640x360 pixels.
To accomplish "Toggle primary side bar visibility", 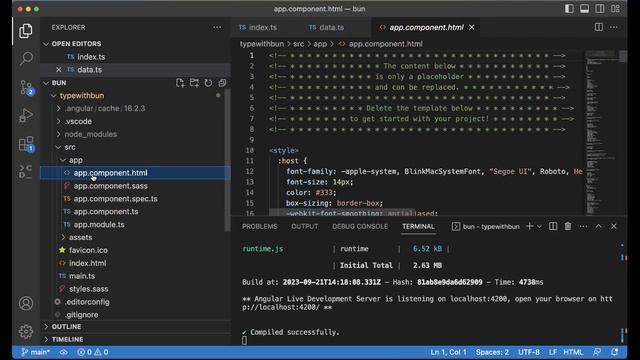I will pyautogui.click(x=569, y=9).
